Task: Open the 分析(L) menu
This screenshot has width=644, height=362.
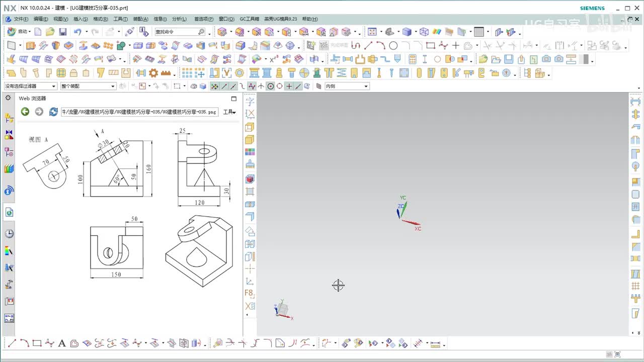Action: point(180,19)
